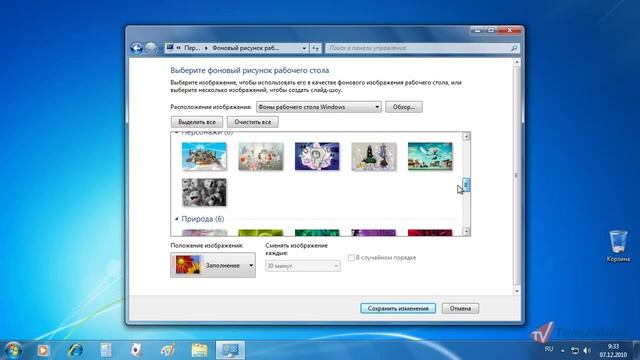The image size is (640, 360).
Task: Open the 30 минут interval dropdown
Action: [x=303, y=266]
